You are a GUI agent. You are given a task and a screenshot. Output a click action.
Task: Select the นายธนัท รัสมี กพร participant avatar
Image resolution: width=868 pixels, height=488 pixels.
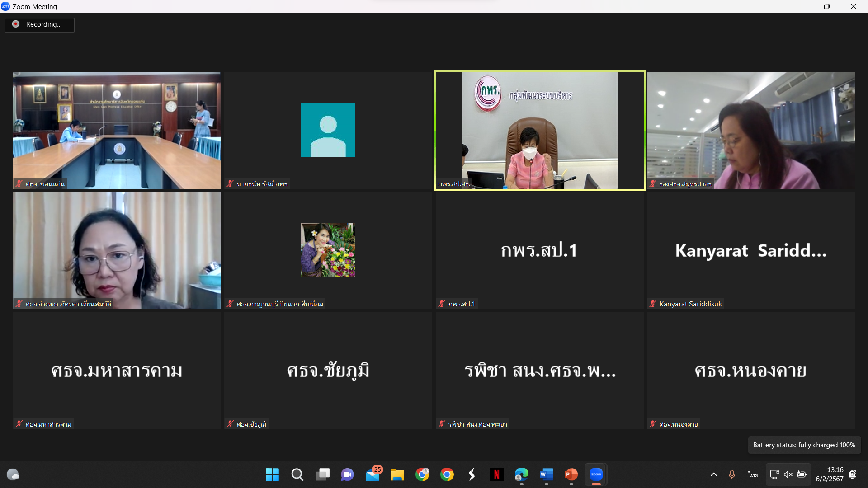(328, 130)
